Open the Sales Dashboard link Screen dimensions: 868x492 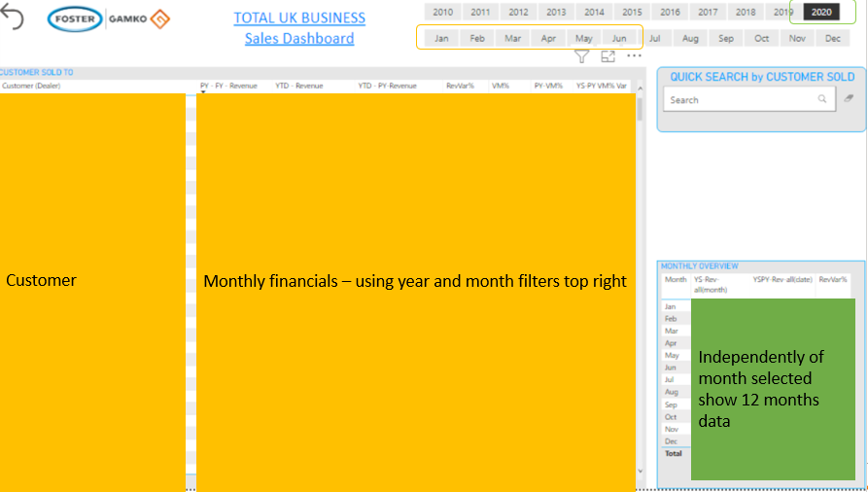[x=299, y=38]
